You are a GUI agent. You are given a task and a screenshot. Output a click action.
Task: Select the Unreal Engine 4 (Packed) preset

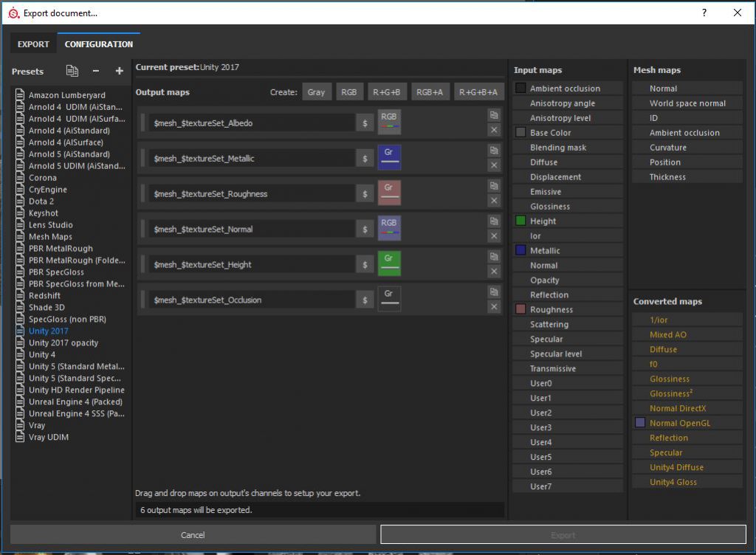76,401
